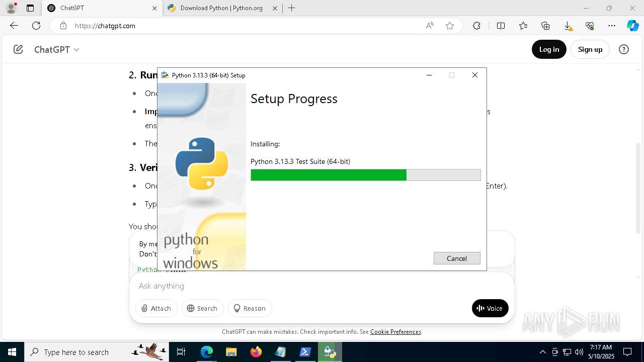Toggle Split screen view
This screenshot has width=644, height=362.
click(501, 26)
